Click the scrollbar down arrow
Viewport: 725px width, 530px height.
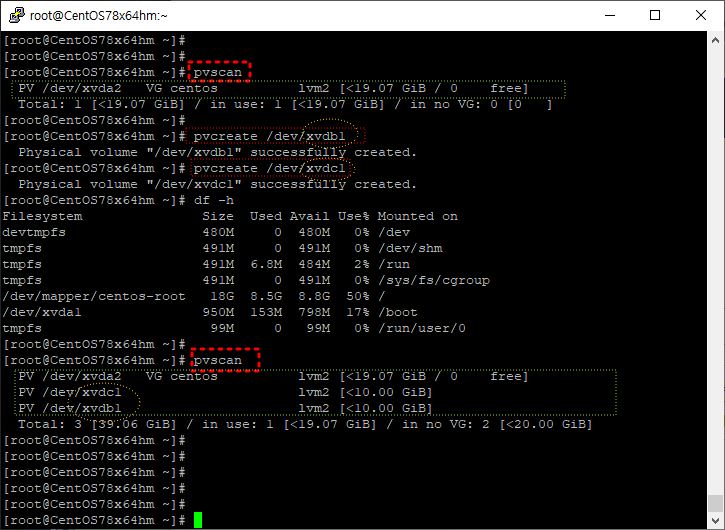pyautogui.click(x=715, y=520)
